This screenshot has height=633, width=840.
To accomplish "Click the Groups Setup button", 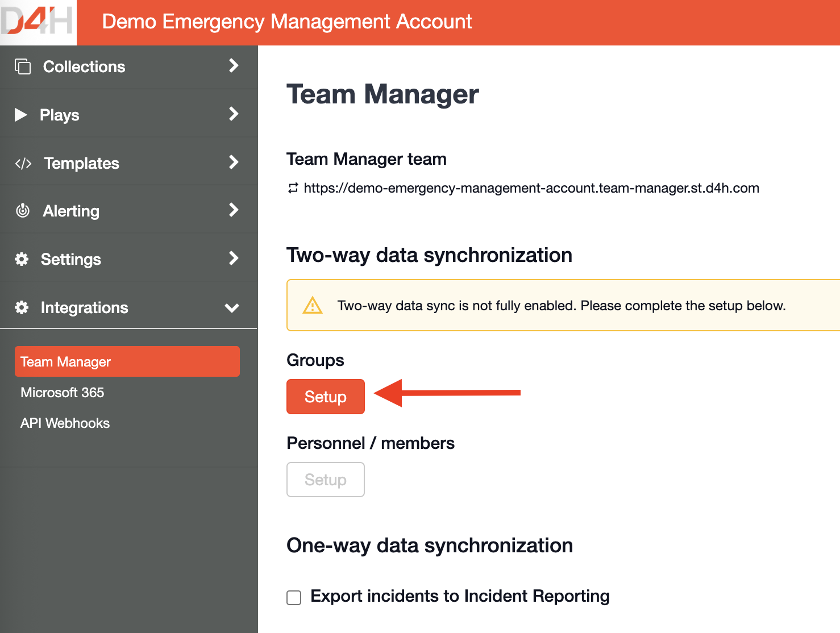I will [326, 397].
